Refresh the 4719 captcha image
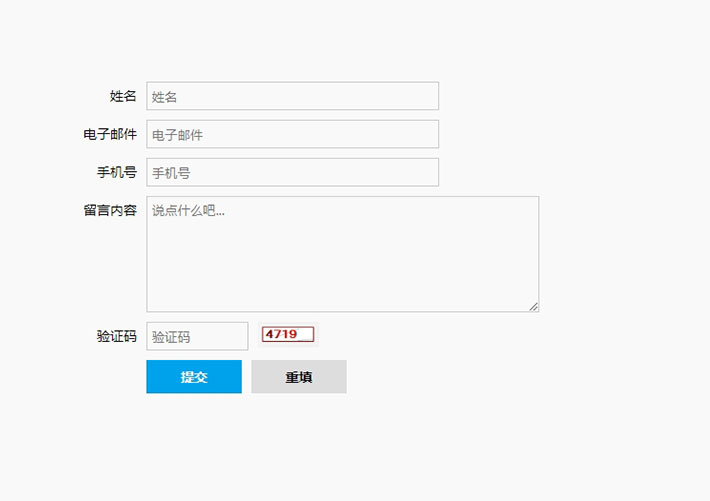 [288, 334]
